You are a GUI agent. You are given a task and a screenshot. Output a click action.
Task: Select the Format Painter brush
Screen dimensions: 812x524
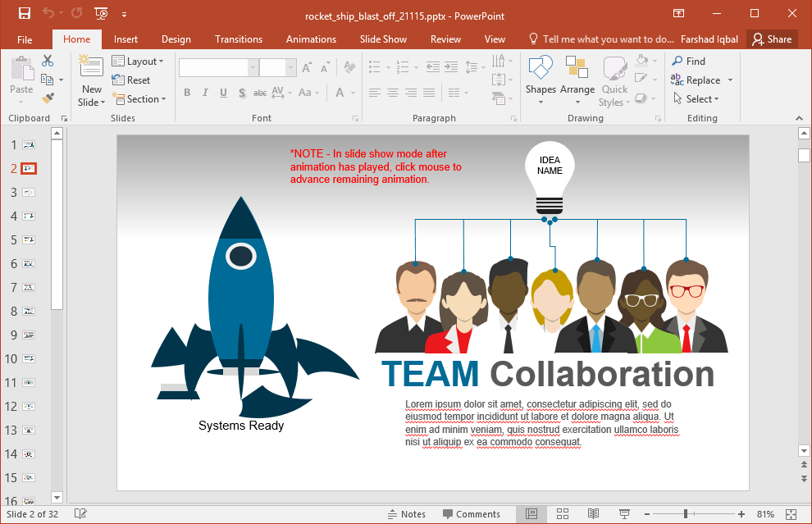48,98
